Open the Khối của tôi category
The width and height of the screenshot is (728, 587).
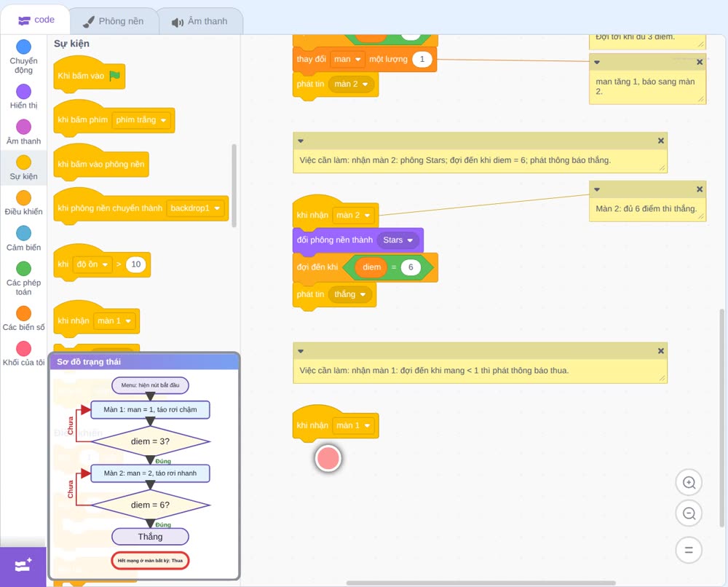pos(23,354)
